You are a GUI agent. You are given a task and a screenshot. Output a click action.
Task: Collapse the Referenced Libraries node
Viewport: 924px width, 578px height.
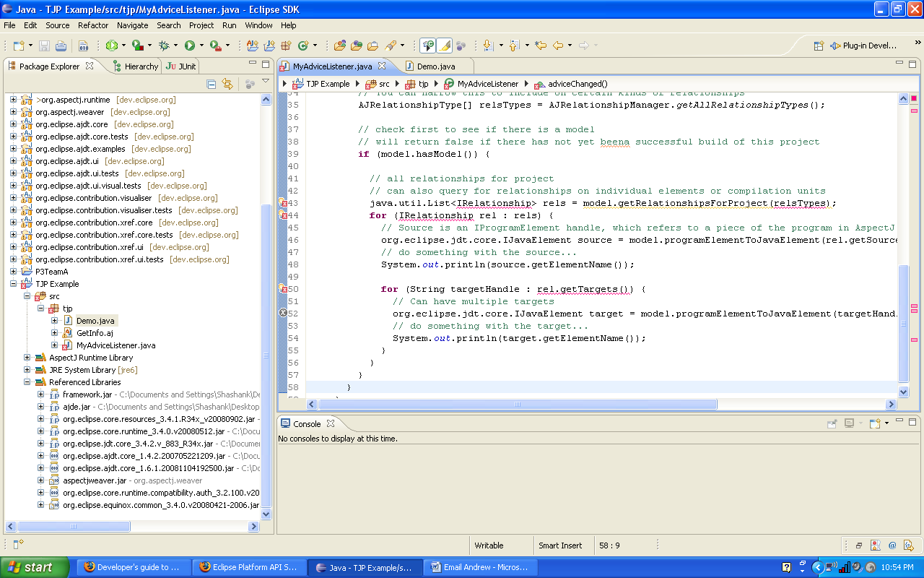point(27,382)
